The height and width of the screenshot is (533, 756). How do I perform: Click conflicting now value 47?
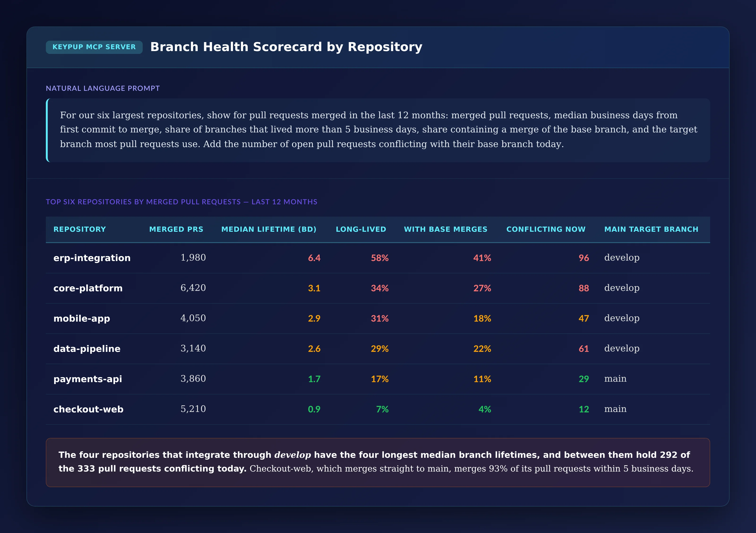point(584,319)
